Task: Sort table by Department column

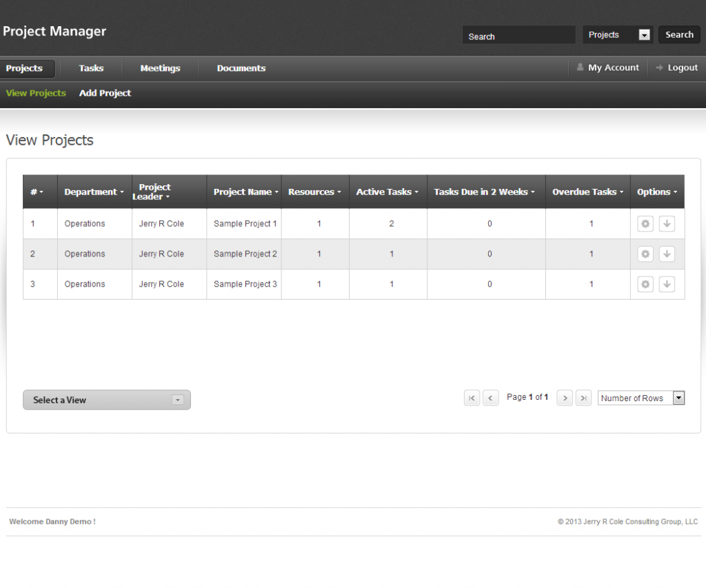Action: point(94,192)
